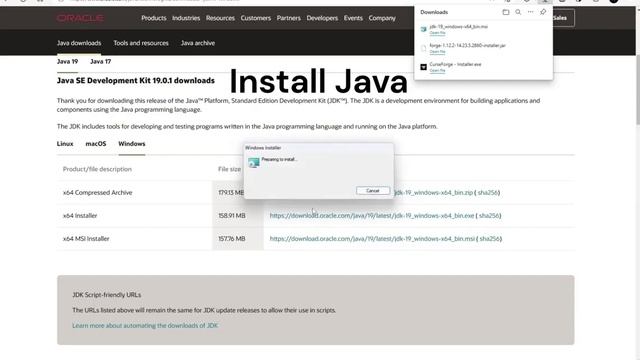This screenshot has height=360, width=640.
Task: Click the '158.91 MB' file size
Action: point(232,216)
